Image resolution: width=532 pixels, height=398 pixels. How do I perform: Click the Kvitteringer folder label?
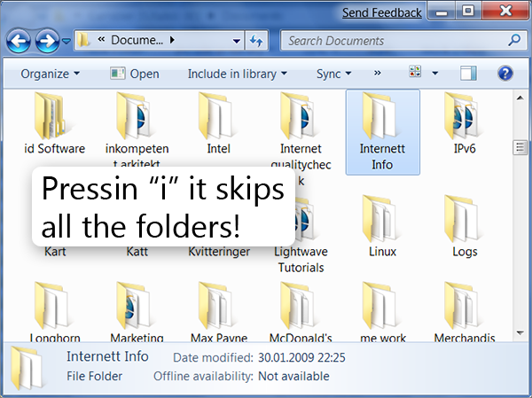point(219,252)
